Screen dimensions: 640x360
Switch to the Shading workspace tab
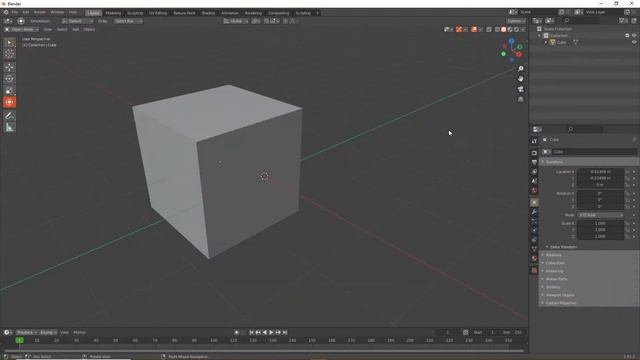click(208, 13)
